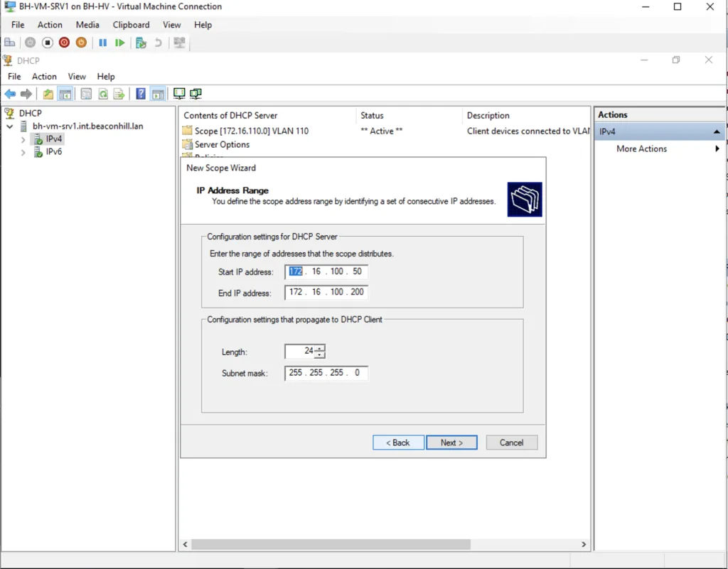Image resolution: width=728 pixels, height=569 pixels.
Task: Send Ctrl+Alt+Del using the VM toolbar icon
Action: [x=10, y=43]
